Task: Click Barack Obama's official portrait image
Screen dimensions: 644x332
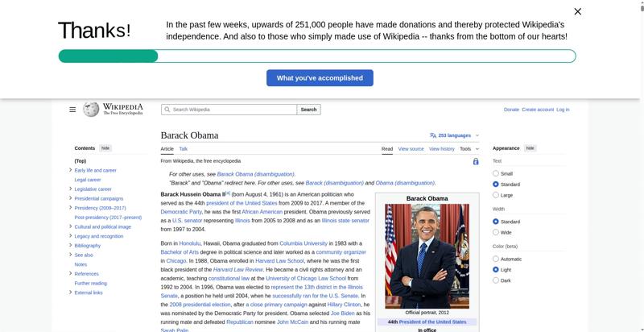Action: (427, 255)
